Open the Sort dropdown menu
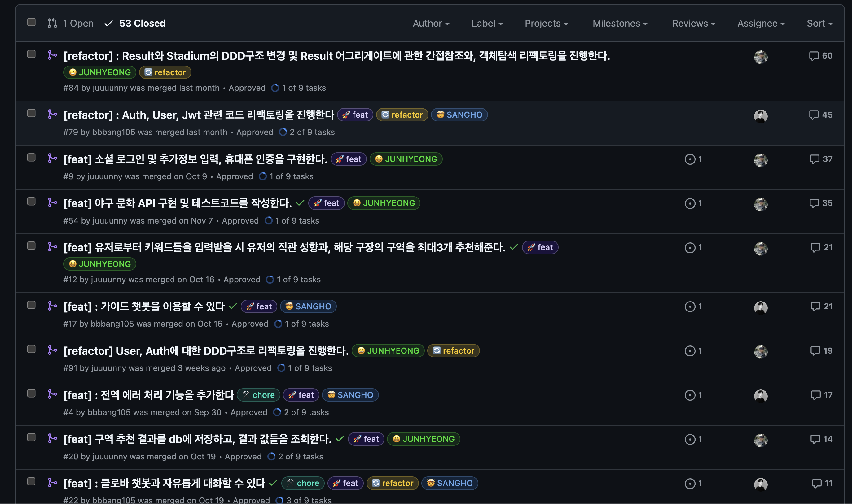 [819, 24]
